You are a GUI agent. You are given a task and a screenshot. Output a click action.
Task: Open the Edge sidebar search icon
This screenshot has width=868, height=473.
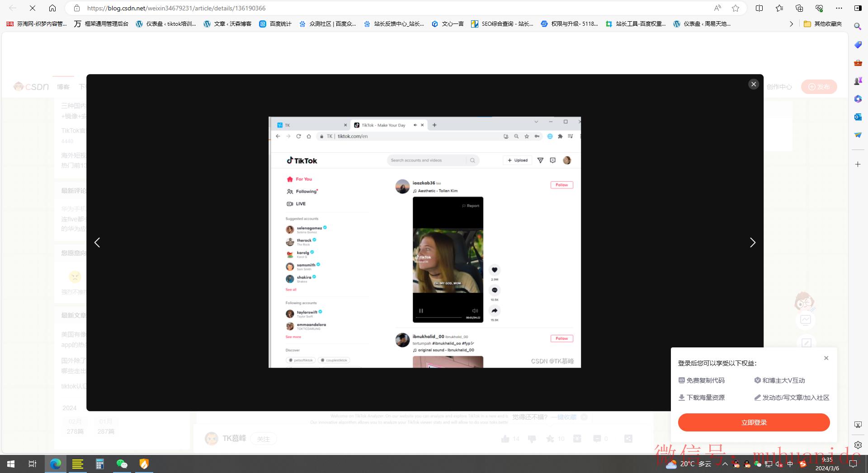(x=858, y=27)
